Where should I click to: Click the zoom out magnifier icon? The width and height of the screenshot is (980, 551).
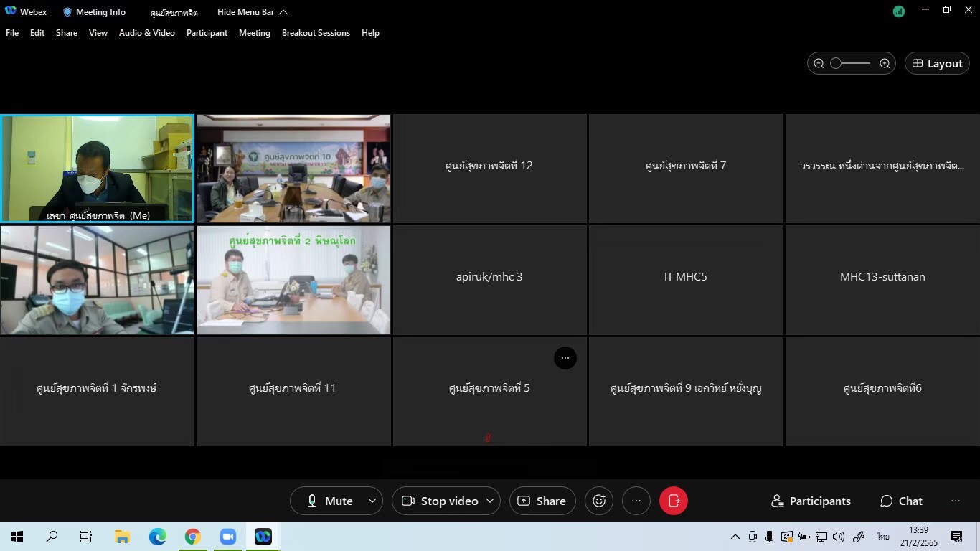(x=819, y=63)
